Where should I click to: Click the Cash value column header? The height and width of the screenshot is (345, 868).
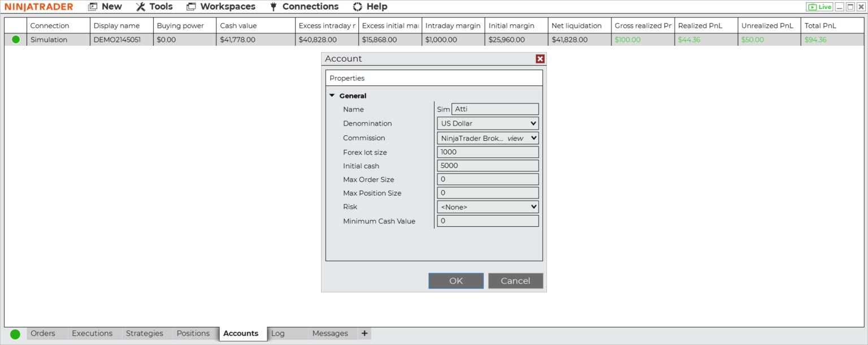pyautogui.click(x=255, y=25)
